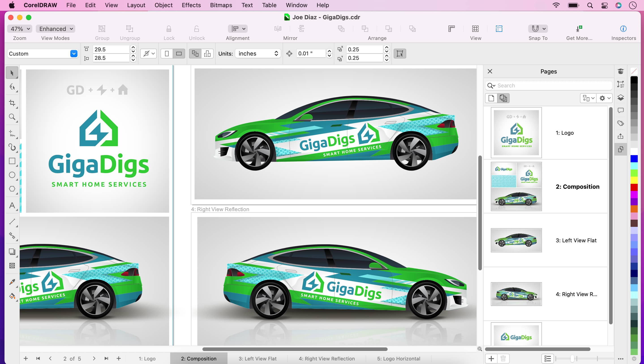This screenshot has height=364, width=644.
Task: Open the Comments inspector
Action: pyautogui.click(x=621, y=110)
